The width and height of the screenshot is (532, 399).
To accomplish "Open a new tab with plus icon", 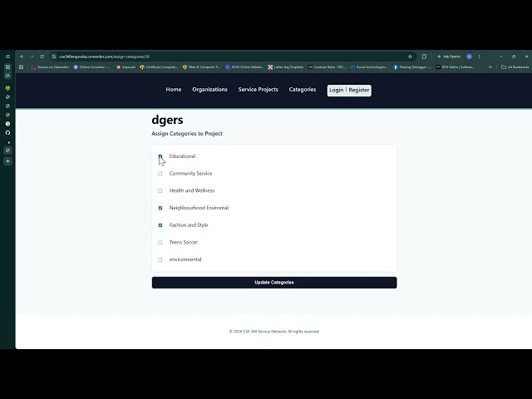I will pyautogui.click(x=7, y=161).
